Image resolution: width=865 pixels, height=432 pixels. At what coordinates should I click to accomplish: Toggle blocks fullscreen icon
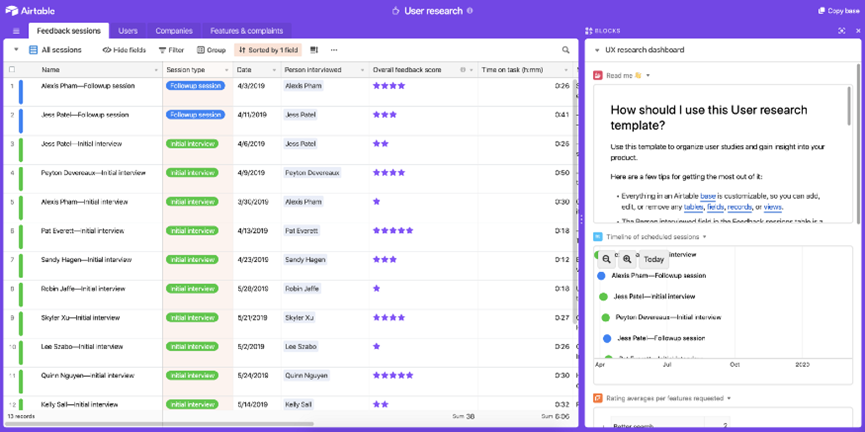841,31
